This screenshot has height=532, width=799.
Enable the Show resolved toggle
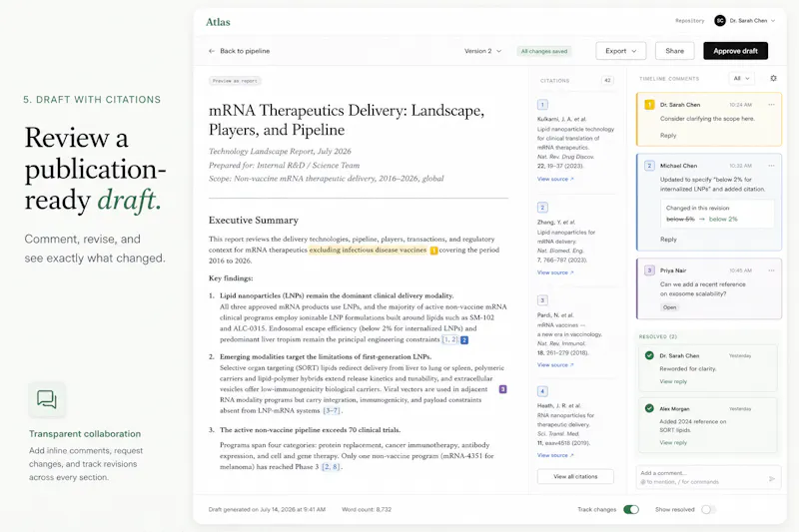[x=708, y=510]
